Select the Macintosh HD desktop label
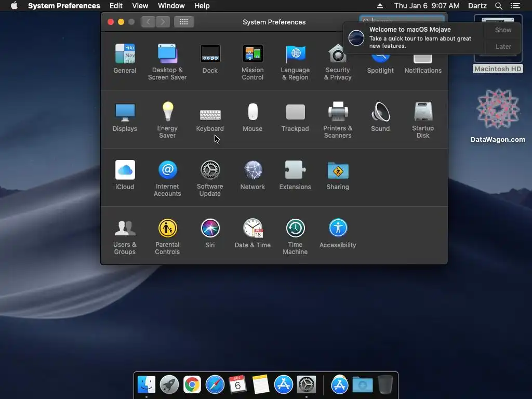The image size is (532, 399). [x=498, y=69]
